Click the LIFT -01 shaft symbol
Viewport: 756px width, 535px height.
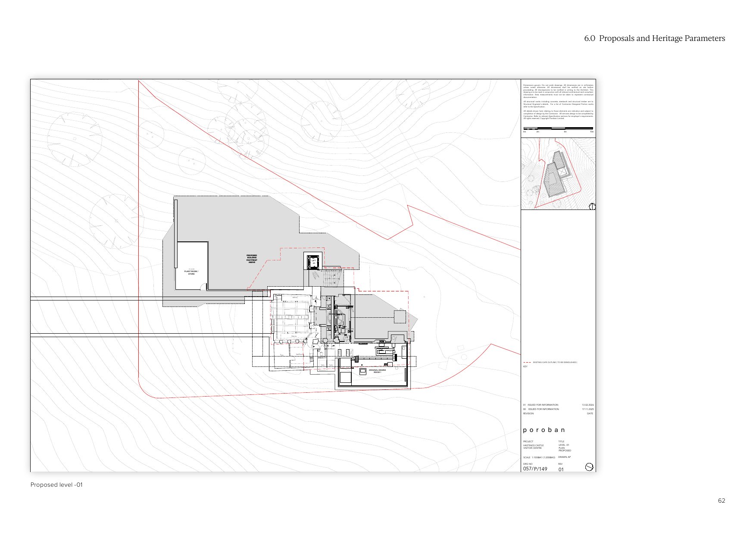[x=313, y=261]
